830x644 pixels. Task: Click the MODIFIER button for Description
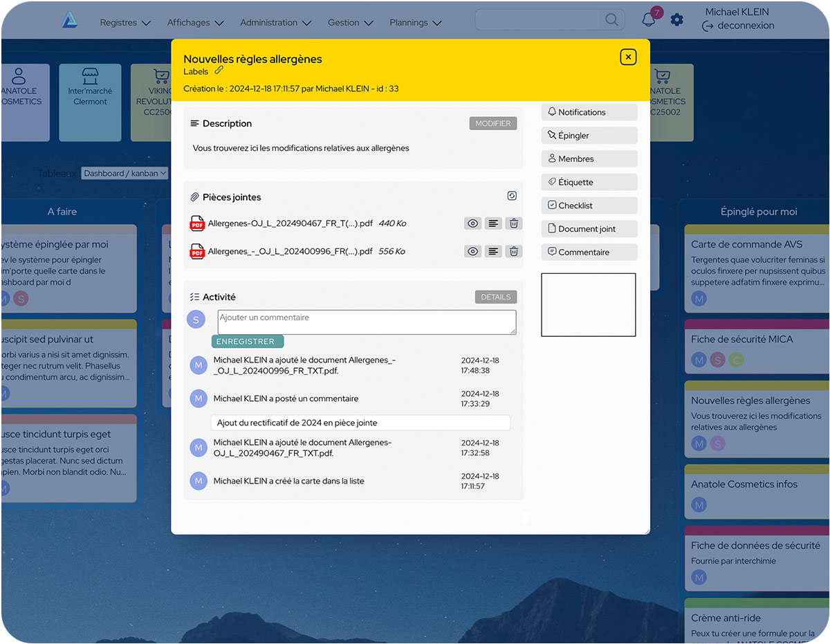492,124
